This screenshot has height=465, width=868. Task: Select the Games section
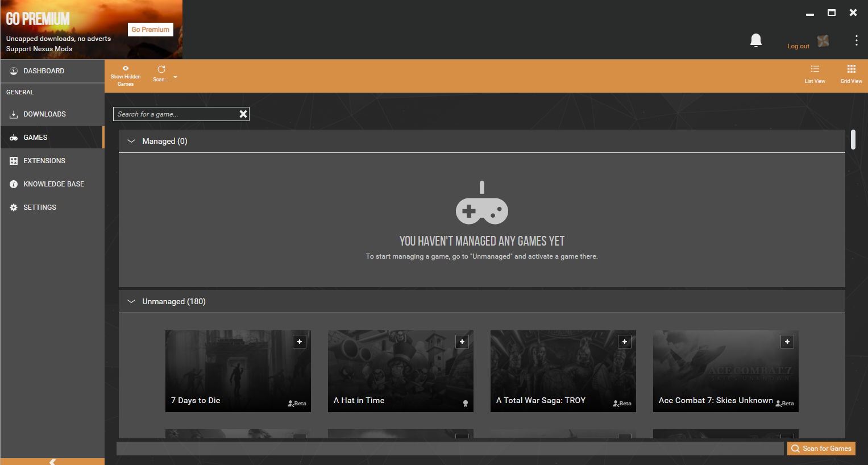pyautogui.click(x=52, y=138)
